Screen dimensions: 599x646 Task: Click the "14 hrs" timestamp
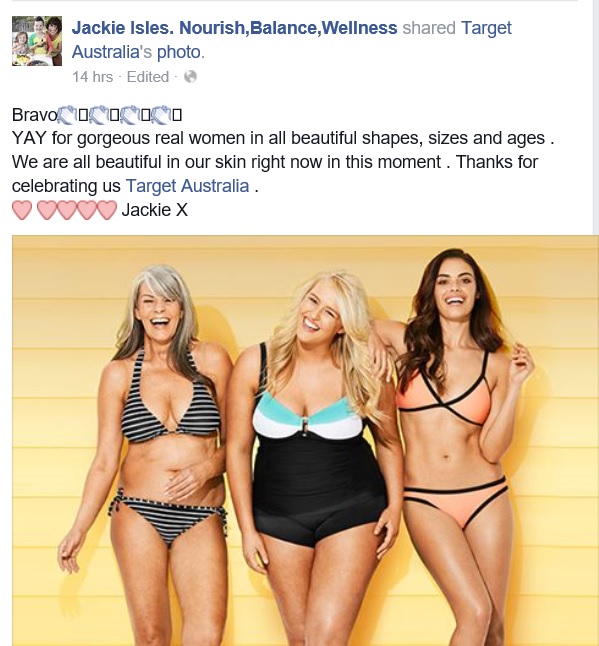(x=92, y=77)
